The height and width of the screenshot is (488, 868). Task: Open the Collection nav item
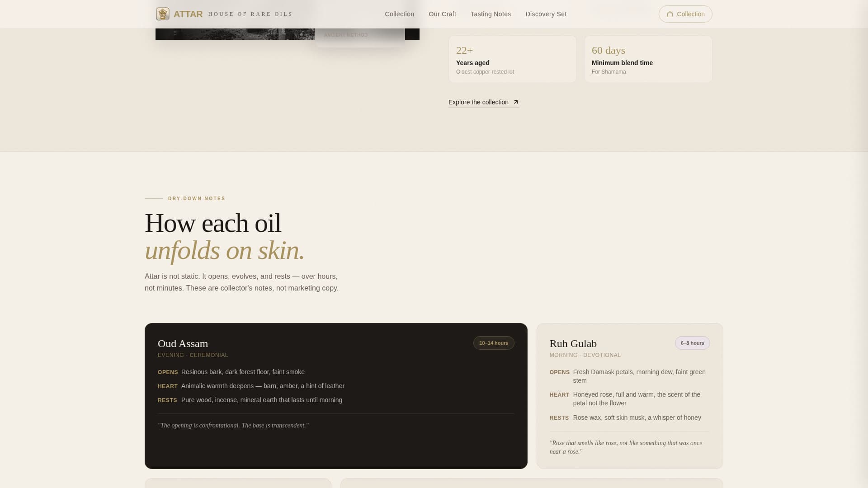coord(399,14)
